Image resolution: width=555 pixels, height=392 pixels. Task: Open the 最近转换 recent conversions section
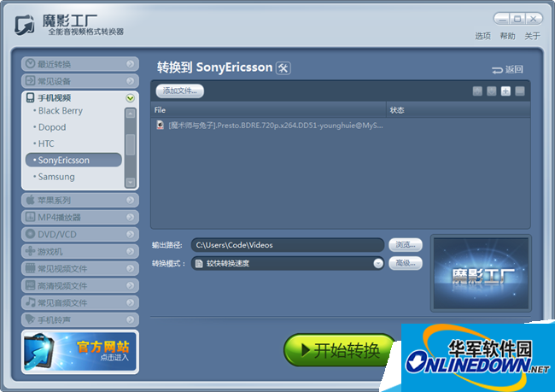point(80,64)
